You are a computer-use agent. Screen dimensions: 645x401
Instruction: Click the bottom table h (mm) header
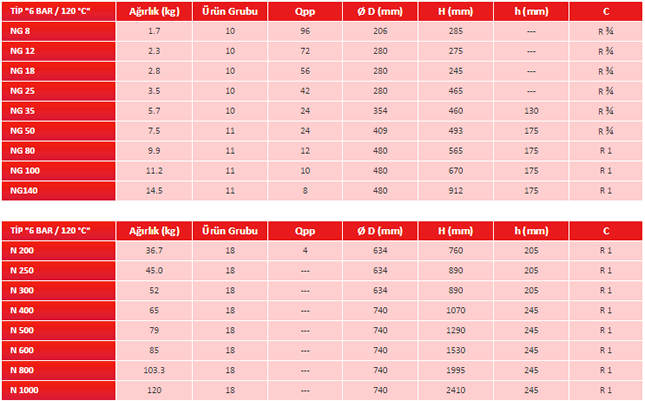point(531,231)
